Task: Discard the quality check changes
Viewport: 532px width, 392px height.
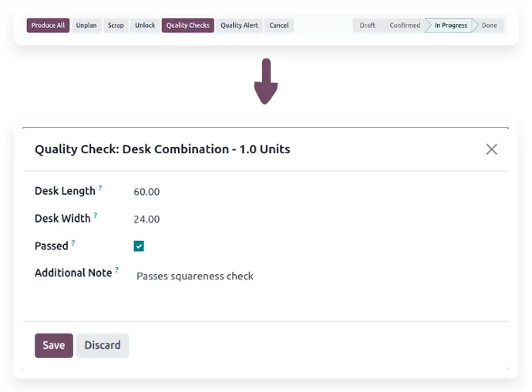Action: [x=103, y=346]
